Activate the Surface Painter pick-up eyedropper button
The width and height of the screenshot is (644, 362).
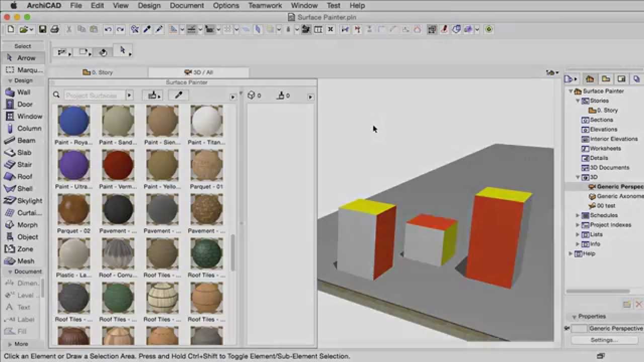tap(178, 95)
